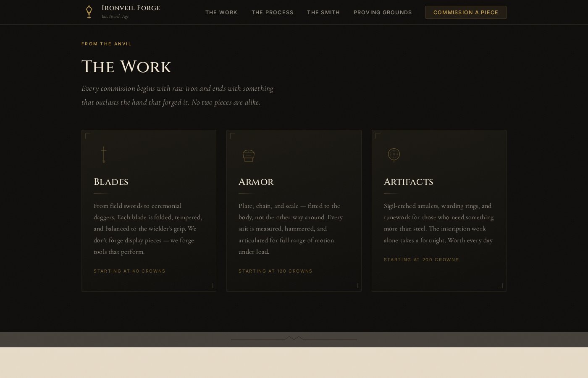Screen dimensions: 588x378
Task: Navigate to THE WORK in the nav bar
Action: (x=221, y=12)
